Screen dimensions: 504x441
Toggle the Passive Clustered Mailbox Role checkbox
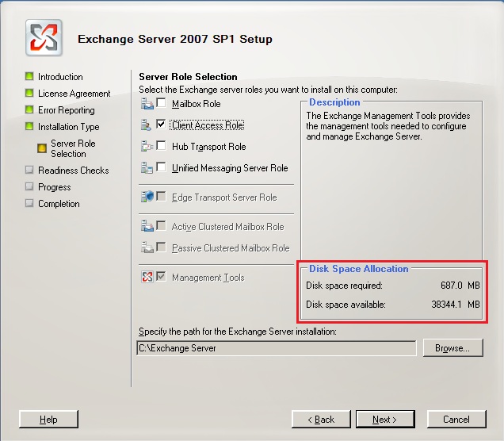(161, 247)
